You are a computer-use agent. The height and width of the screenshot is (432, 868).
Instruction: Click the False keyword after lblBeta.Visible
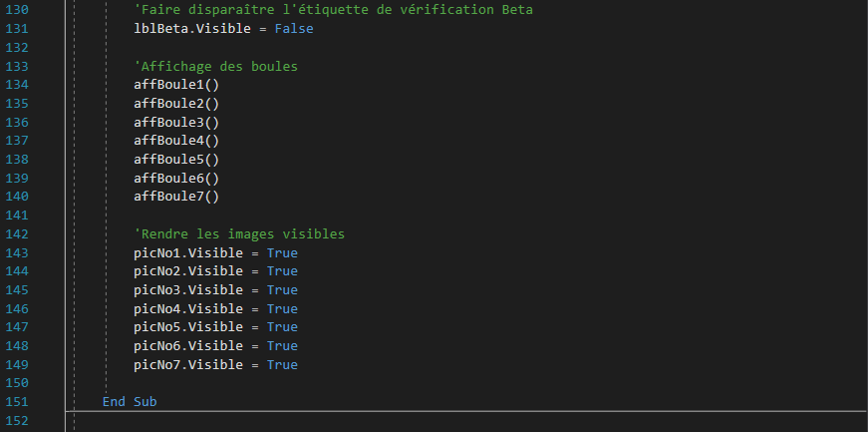tap(294, 28)
